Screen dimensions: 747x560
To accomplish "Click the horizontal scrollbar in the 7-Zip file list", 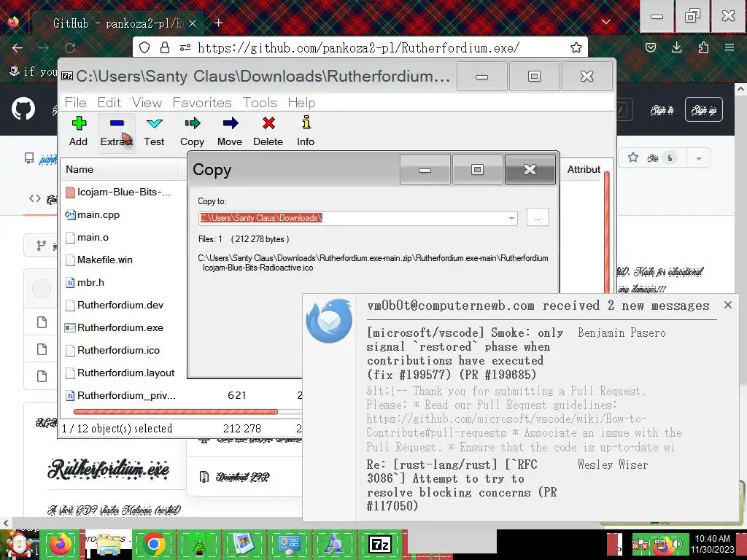I will tap(175, 411).
